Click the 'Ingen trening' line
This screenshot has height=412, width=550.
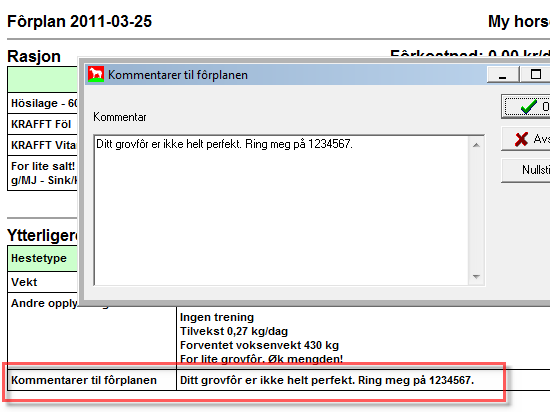click(x=217, y=317)
